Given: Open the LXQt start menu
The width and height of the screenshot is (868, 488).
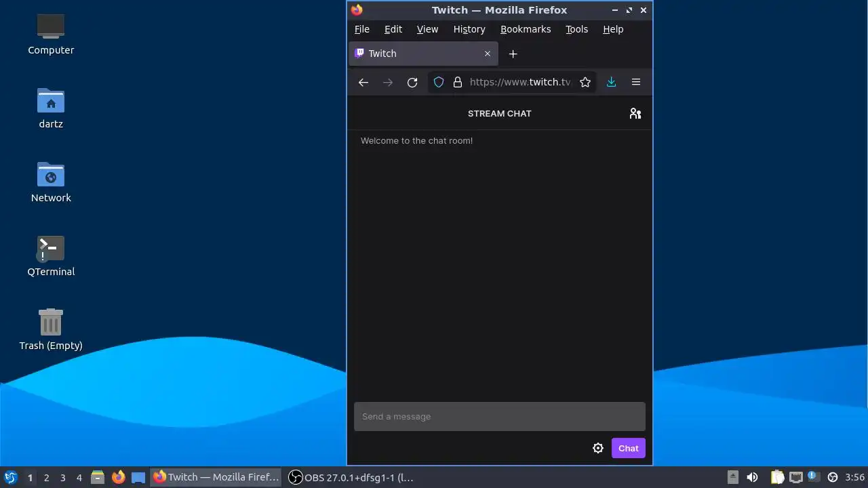Looking at the screenshot, I should pyautogui.click(x=10, y=477).
